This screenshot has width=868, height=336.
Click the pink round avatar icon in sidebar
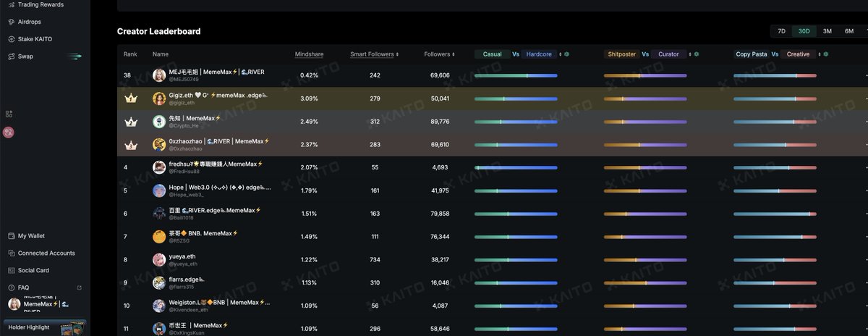(x=9, y=133)
